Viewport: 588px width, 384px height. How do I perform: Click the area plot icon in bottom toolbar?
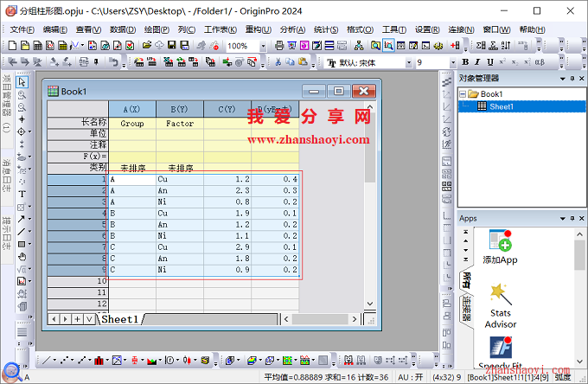point(152,361)
